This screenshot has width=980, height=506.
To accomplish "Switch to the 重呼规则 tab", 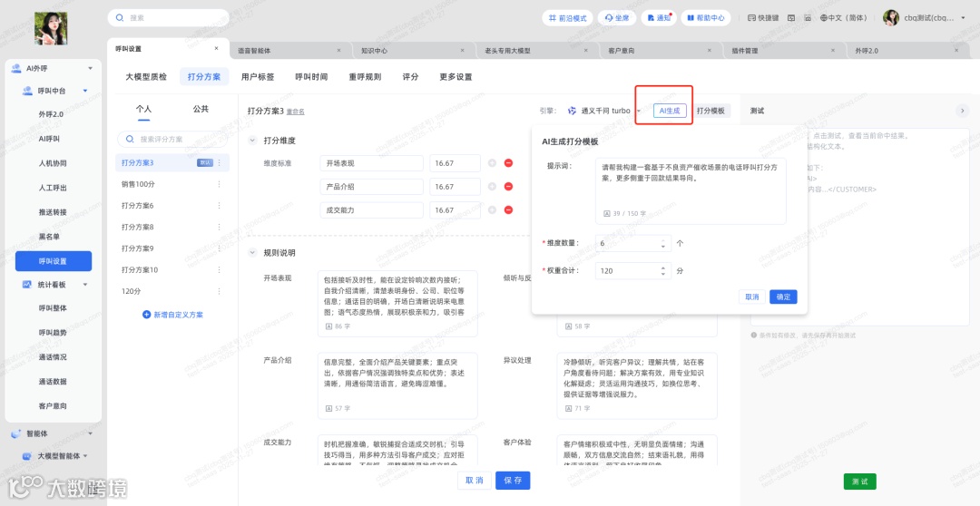I will (x=365, y=77).
